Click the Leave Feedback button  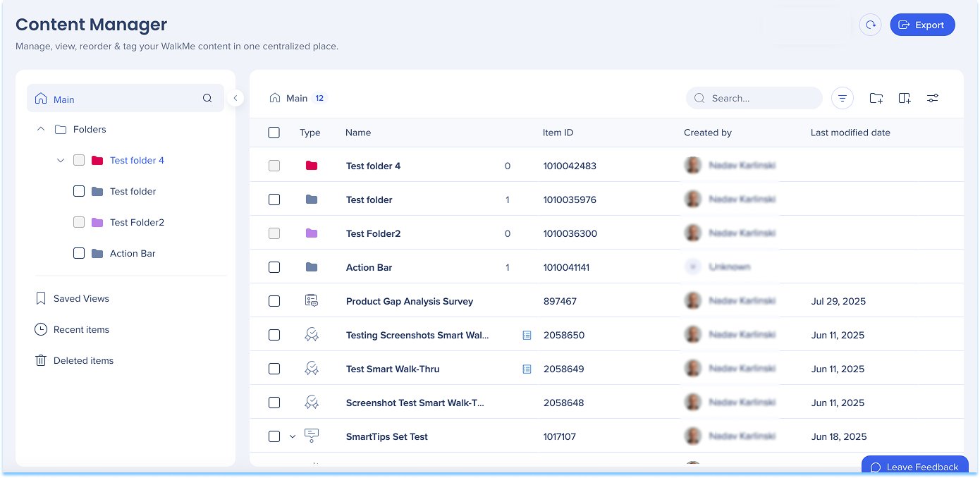pos(914,467)
